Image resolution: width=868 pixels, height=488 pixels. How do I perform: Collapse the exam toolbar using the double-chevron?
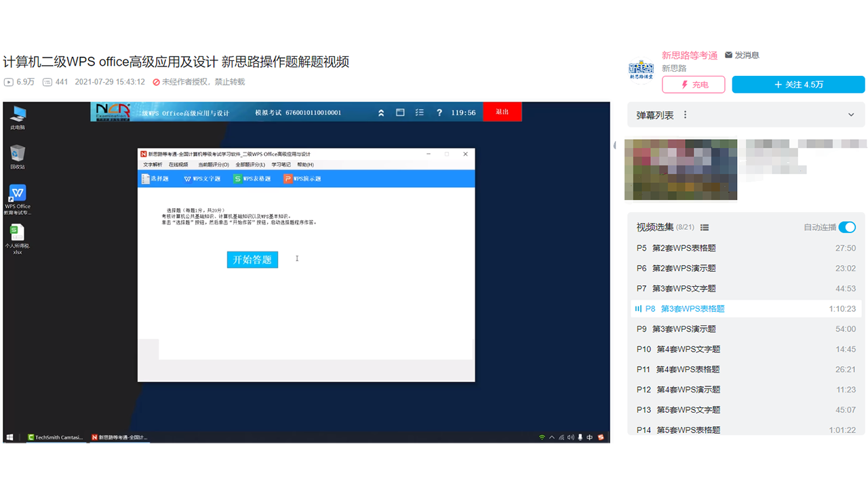[381, 113]
